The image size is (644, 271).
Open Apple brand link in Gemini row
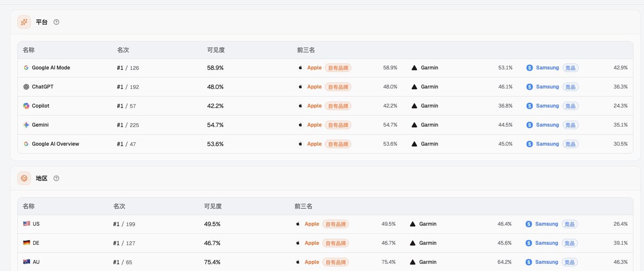click(314, 125)
